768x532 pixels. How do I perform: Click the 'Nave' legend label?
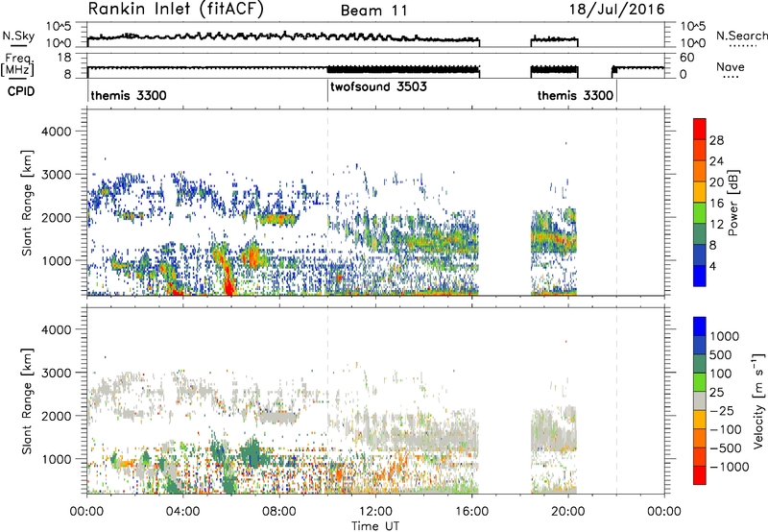point(731,67)
